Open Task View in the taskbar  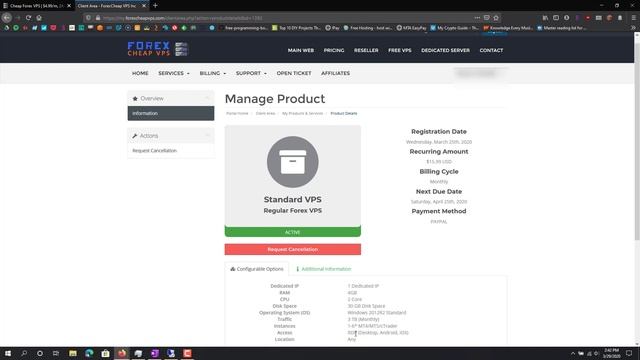[x=56, y=353]
